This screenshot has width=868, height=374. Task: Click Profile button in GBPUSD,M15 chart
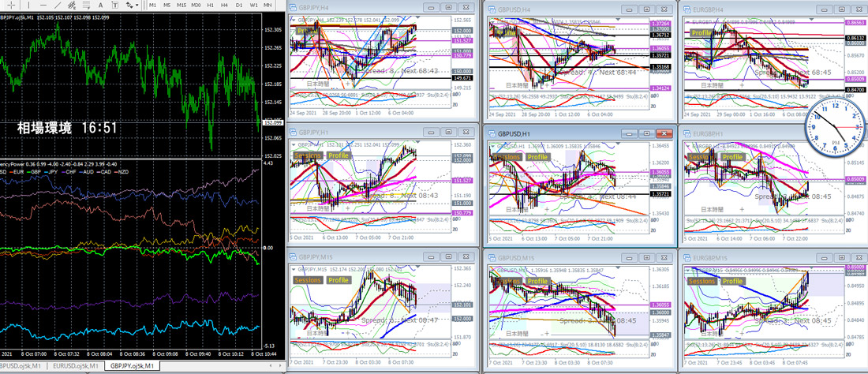coord(537,281)
